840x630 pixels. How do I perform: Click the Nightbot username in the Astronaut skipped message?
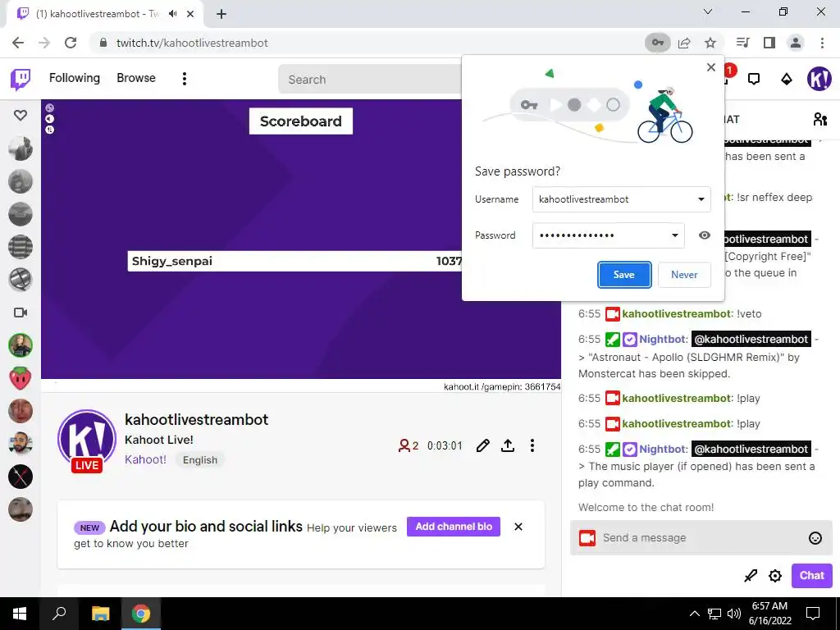point(662,339)
